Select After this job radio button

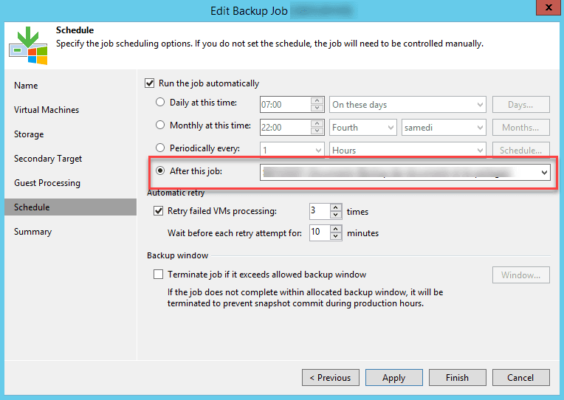(x=160, y=171)
